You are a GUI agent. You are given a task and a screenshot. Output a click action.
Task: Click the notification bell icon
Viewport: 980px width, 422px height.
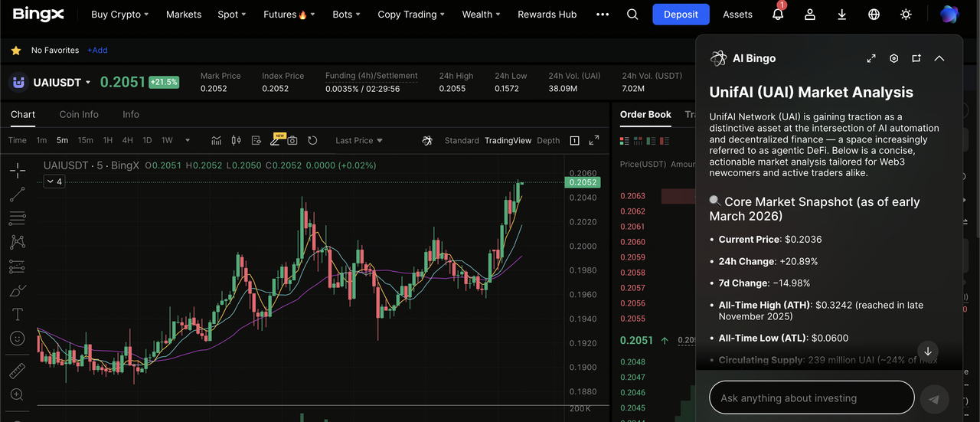coord(778,15)
